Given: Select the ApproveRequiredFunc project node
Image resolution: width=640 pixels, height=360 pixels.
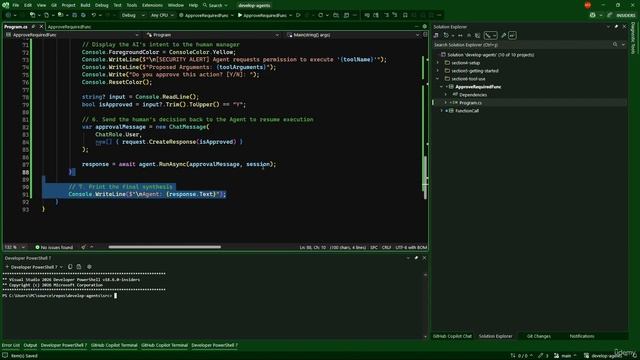Looking at the screenshot, I should [478, 87].
